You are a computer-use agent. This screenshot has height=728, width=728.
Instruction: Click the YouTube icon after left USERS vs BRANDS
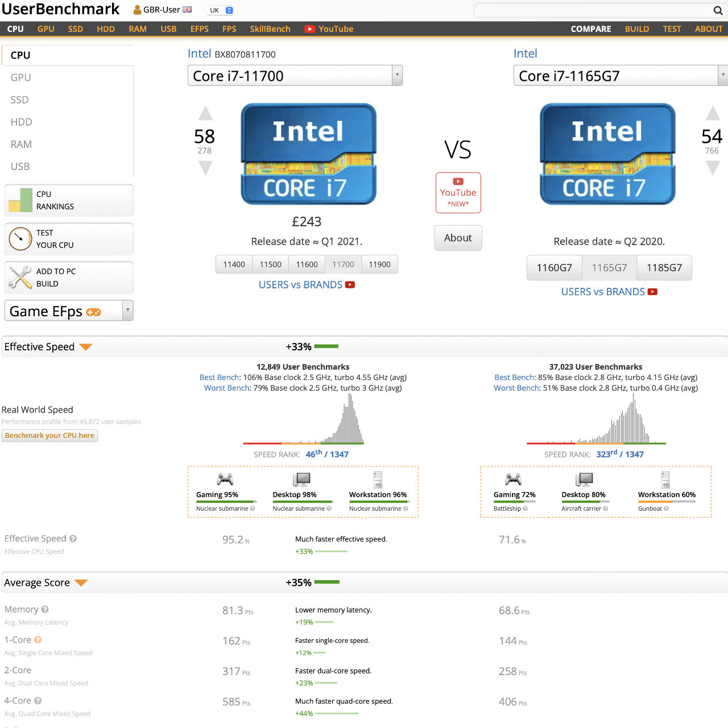(350, 285)
